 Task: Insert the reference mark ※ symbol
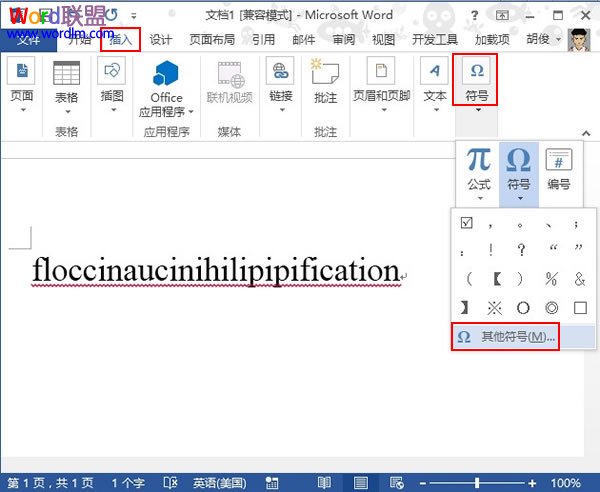pos(494,308)
